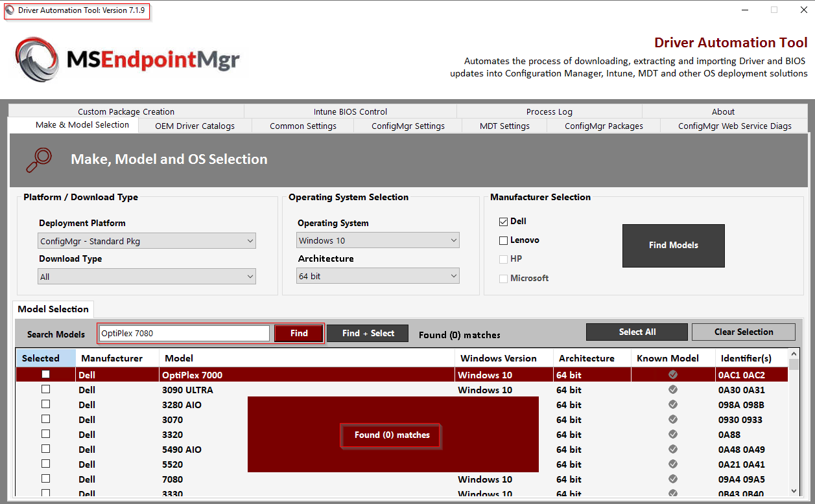Click the Selected column header
Viewport: 815px width, 504px height.
point(45,358)
